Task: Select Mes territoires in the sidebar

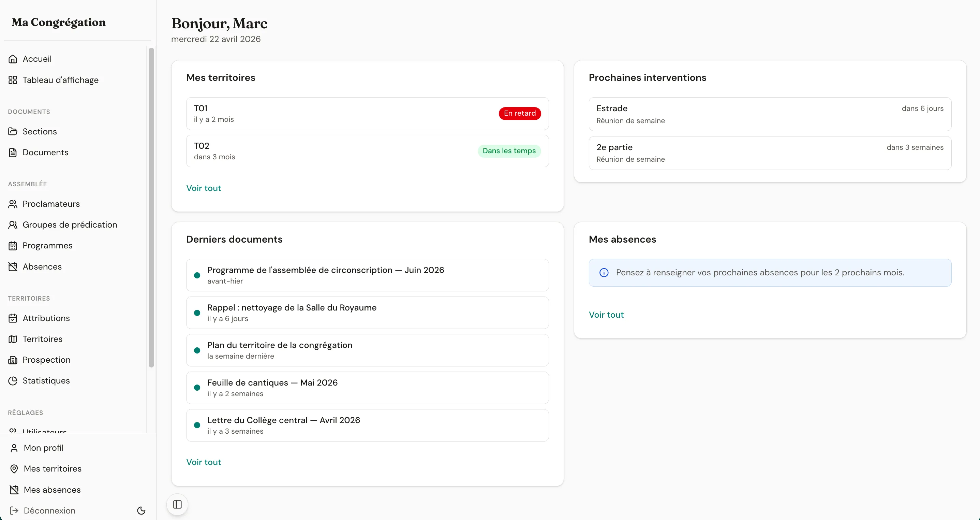Action: click(x=52, y=468)
